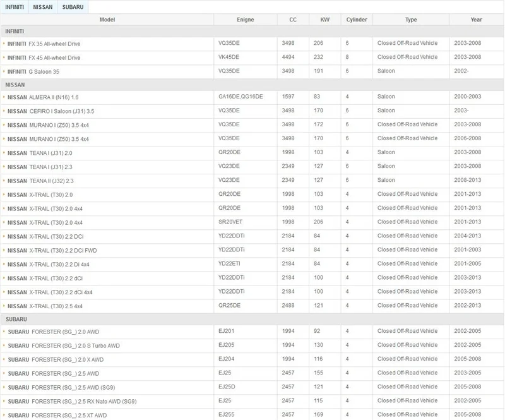The height and width of the screenshot is (420, 505).
Task: Select engine code VK45DE
Action: (x=229, y=57)
